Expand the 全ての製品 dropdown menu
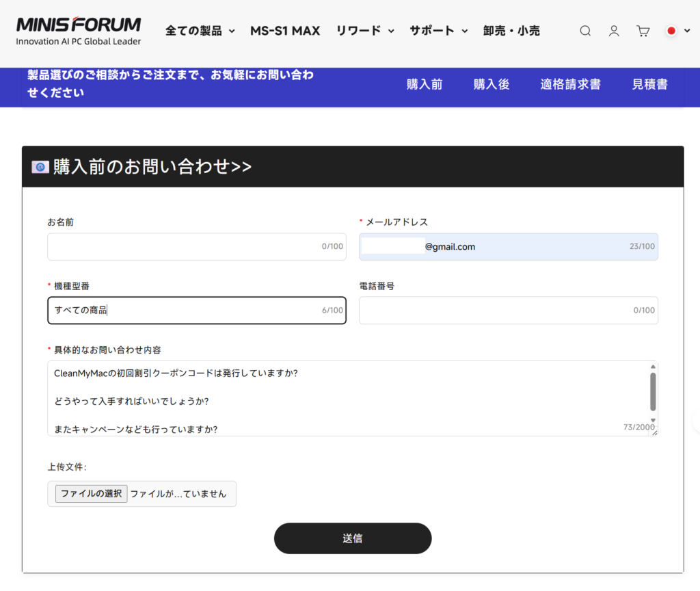The image size is (700, 591). [200, 31]
